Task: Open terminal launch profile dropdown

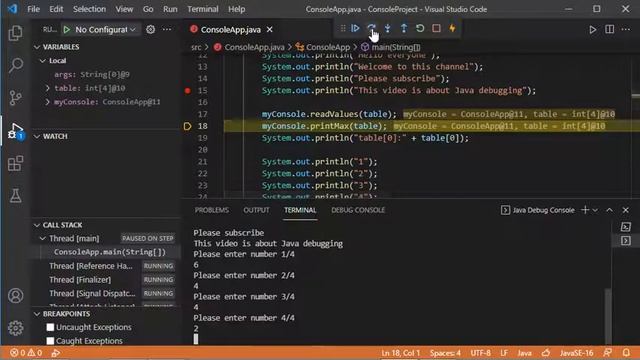Action: click(595, 210)
